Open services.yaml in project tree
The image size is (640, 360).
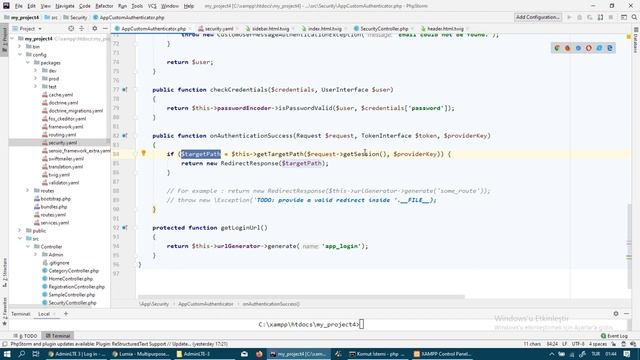(x=54, y=222)
